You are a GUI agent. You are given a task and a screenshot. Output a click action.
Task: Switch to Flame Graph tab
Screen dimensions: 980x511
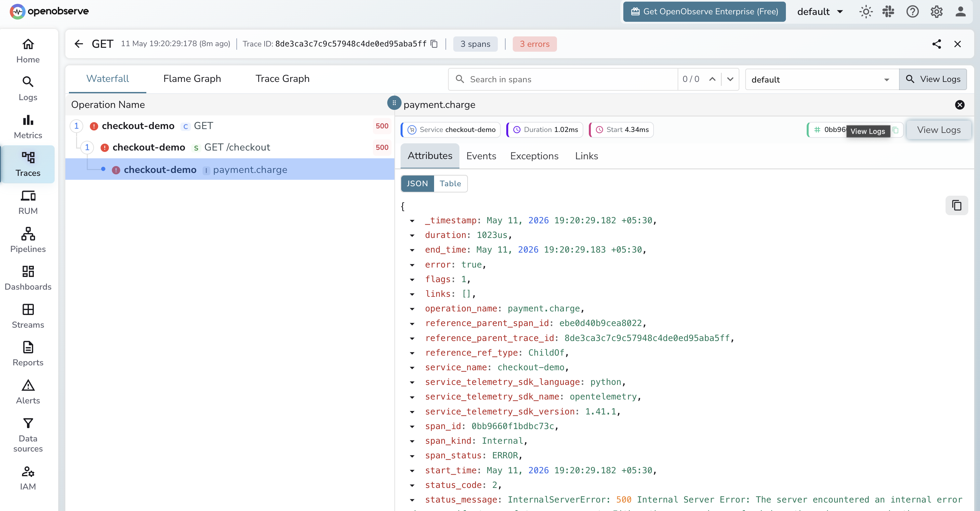pyautogui.click(x=192, y=79)
